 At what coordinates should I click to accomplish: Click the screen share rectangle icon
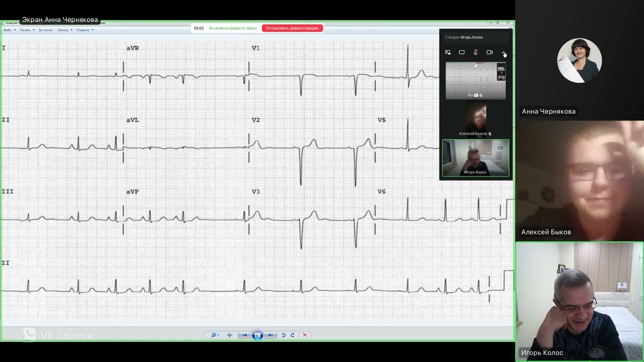[x=462, y=52]
